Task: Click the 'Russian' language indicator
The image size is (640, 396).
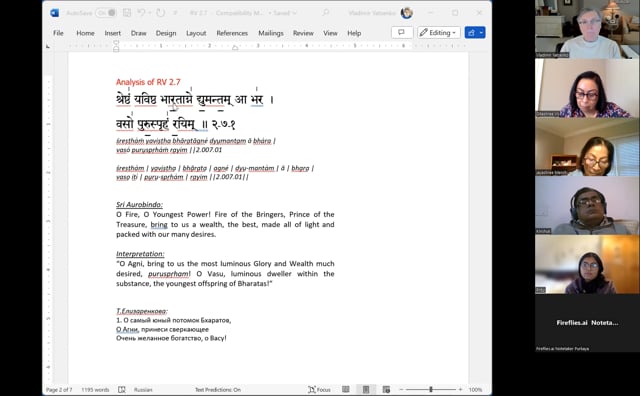Action: (x=143, y=389)
